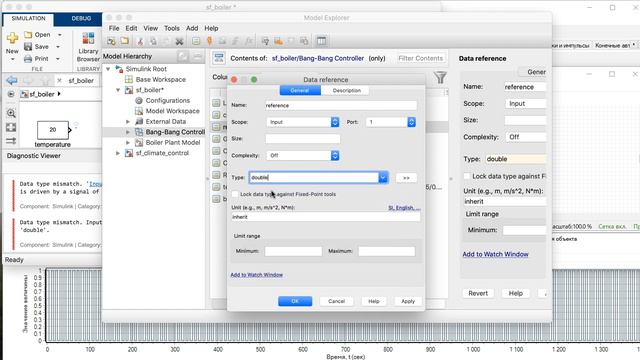Select Model Workspace in Model Hierarchy
Image resolution: width=640 pixels, height=360 pixels.
pyautogui.click(x=173, y=111)
